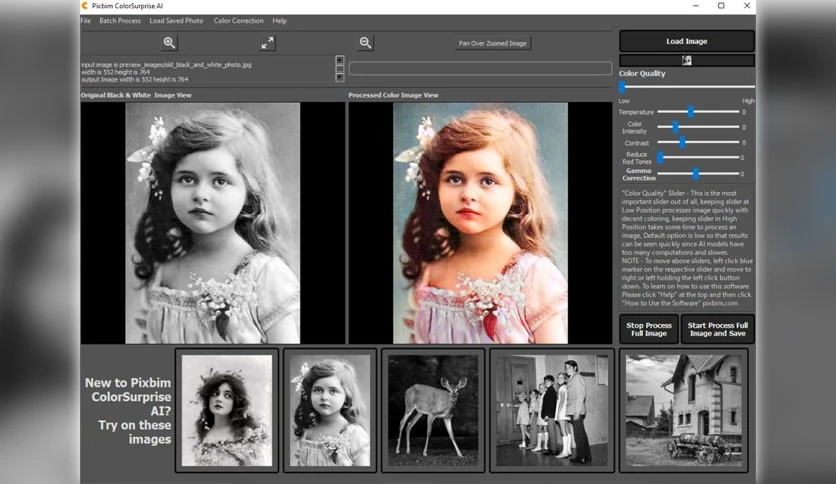Image resolution: width=836 pixels, height=484 pixels.
Task: Select the family at door sample thumbnail
Action: tap(552, 410)
